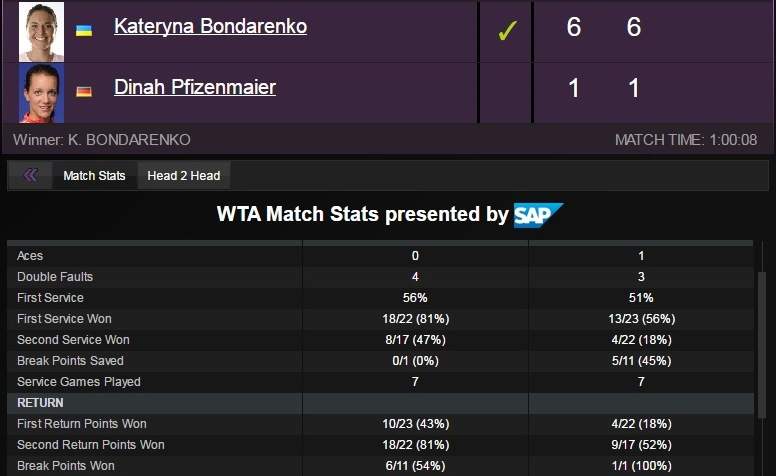Screen dimensions: 776x476
Task: Open Dinah Pfizenmaier's profile link
Action: pos(195,88)
